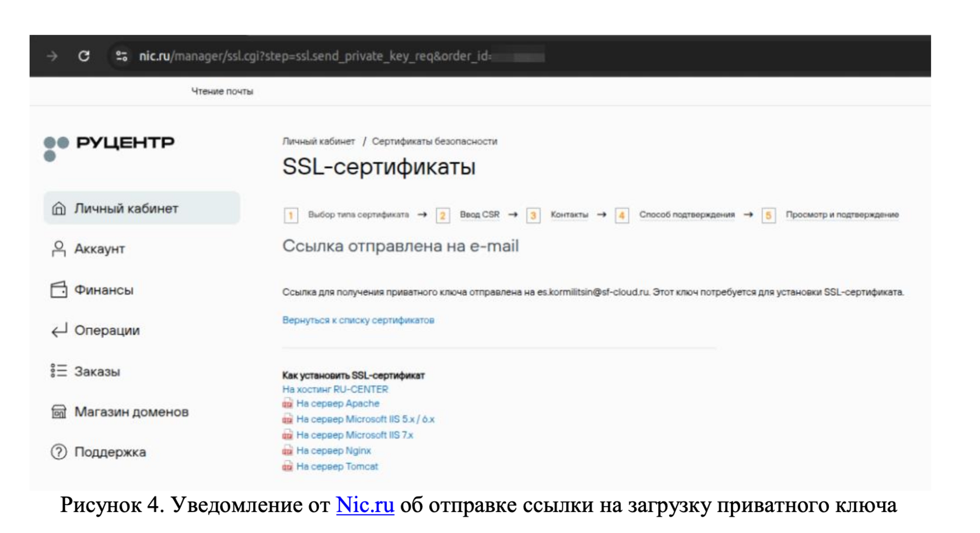This screenshot has width=980, height=533.
Task: Open На сервер Apache link
Action: tap(338, 404)
